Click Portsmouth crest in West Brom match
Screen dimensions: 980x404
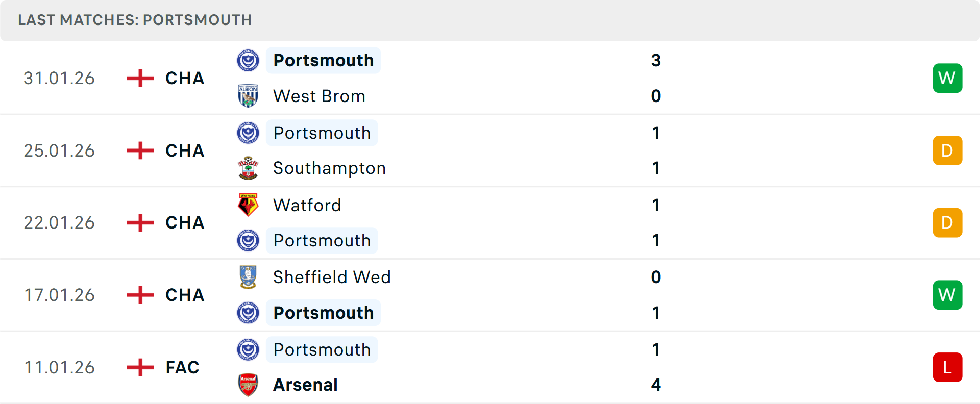pyautogui.click(x=248, y=61)
